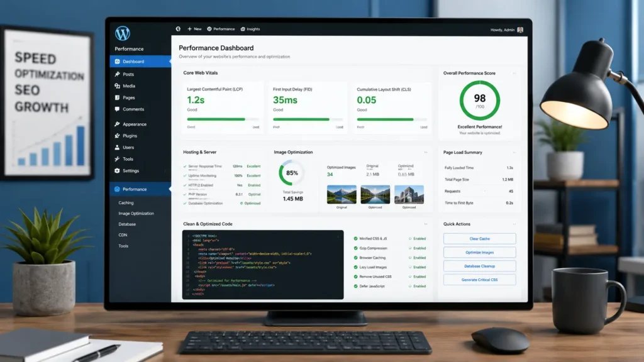
Task: Click the Fully Loaded Time value 1.3s
Action: 509,168
